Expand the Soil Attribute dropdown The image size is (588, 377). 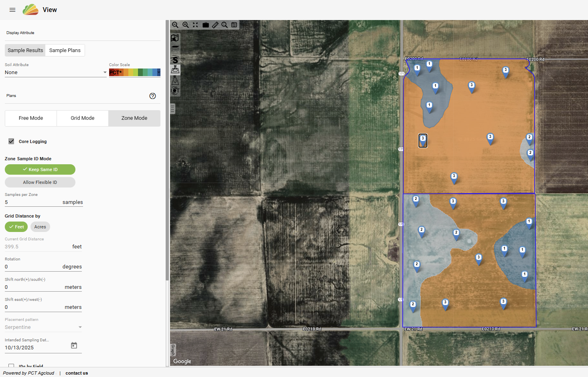[56, 73]
